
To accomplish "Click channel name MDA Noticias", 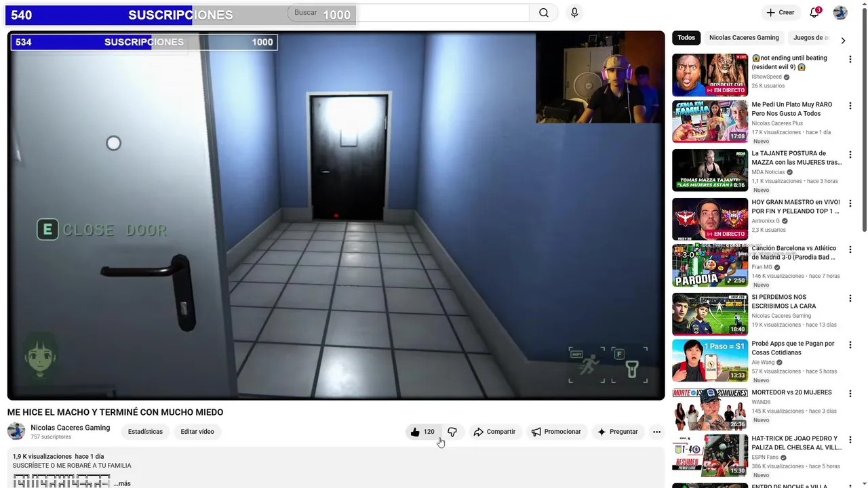I will pyautogui.click(x=768, y=172).
